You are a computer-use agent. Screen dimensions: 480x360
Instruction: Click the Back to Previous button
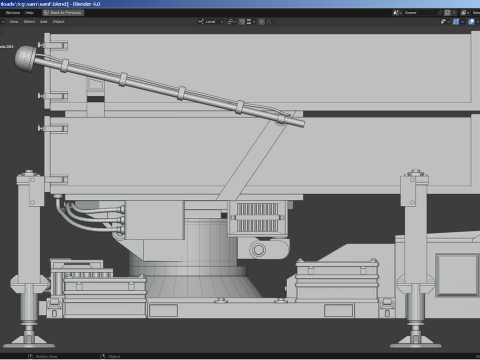(x=63, y=13)
